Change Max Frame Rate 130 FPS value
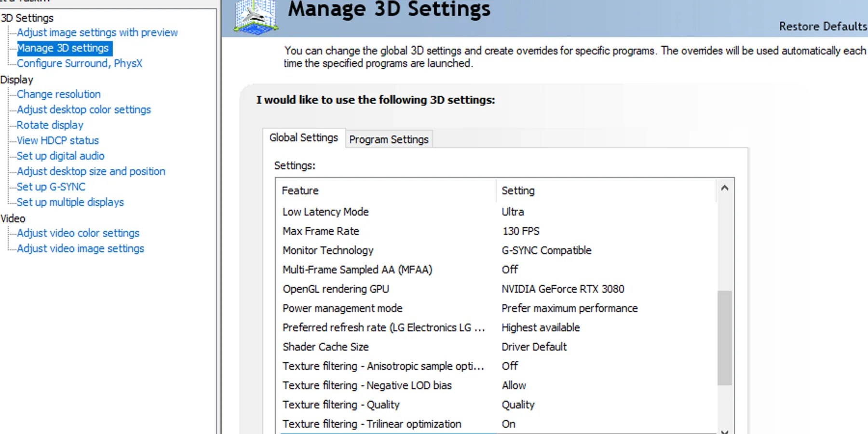The height and width of the screenshot is (434, 868). click(x=521, y=231)
